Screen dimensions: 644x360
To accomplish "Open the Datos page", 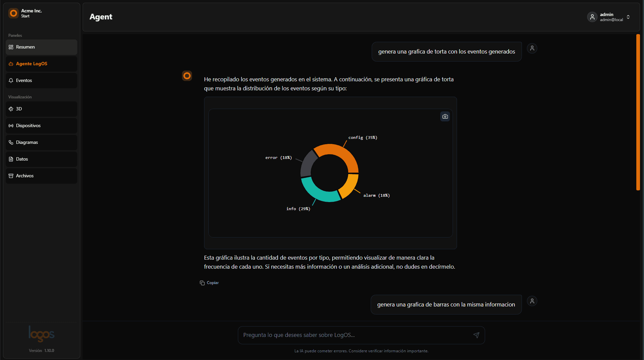I will [41, 159].
